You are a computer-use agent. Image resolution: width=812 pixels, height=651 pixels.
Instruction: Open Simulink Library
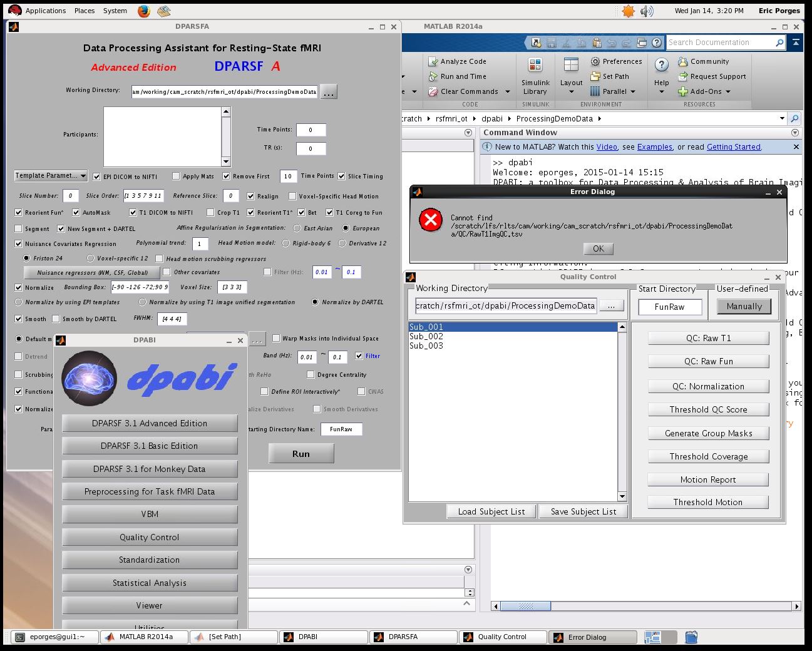click(x=535, y=76)
